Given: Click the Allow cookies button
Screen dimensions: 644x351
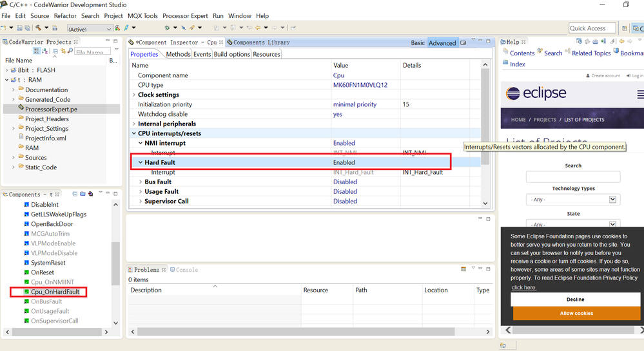Looking at the screenshot, I should 576,313.
